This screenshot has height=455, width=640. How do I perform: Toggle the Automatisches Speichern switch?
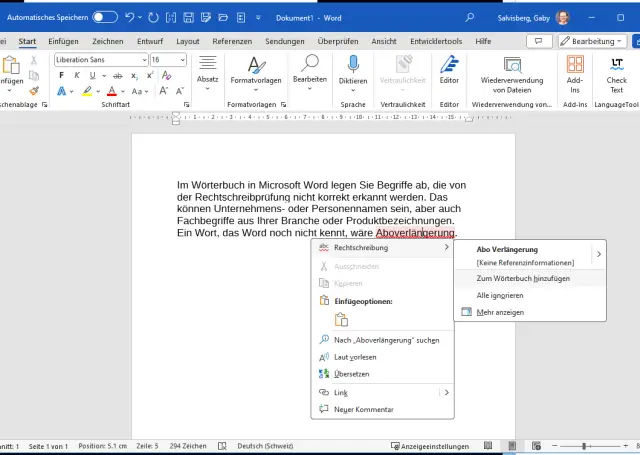coord(105,17)
